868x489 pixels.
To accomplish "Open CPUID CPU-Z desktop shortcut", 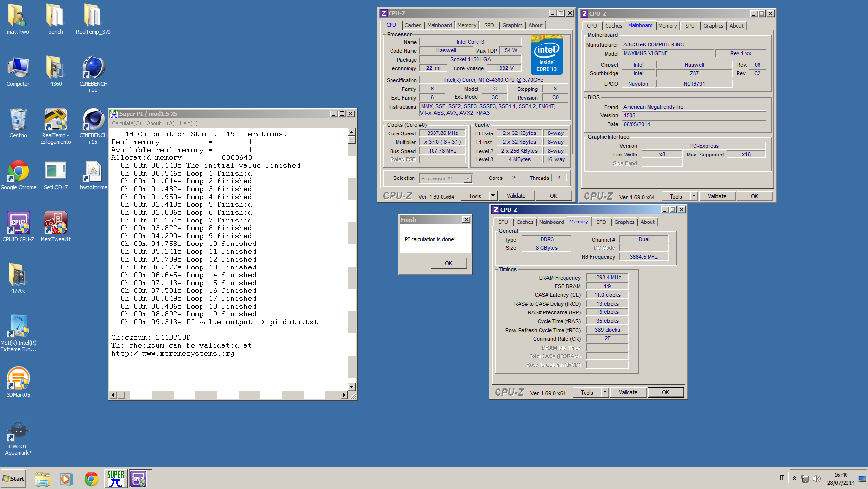I will (x=18, y=227).
